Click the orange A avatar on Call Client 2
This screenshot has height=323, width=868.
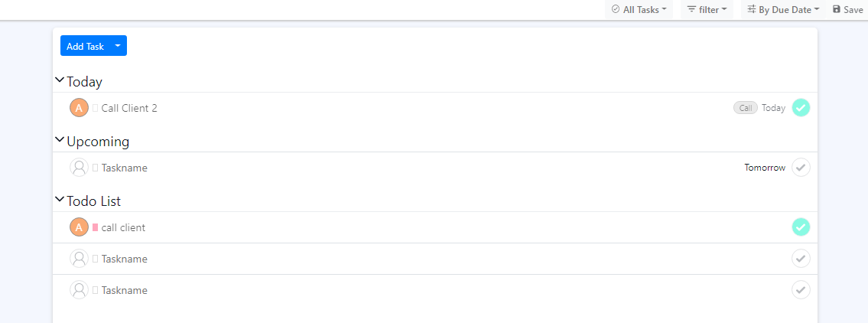click(x=79, y=108)
